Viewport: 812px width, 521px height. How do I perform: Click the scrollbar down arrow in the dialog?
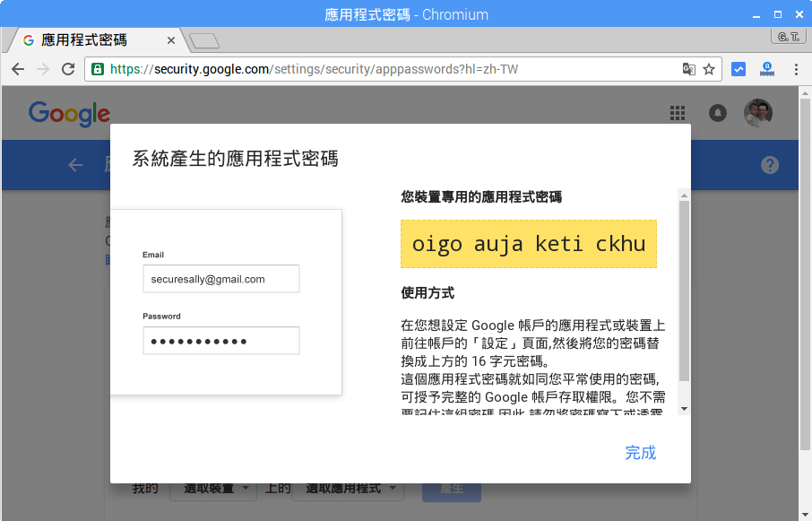[x=684, y=409]
